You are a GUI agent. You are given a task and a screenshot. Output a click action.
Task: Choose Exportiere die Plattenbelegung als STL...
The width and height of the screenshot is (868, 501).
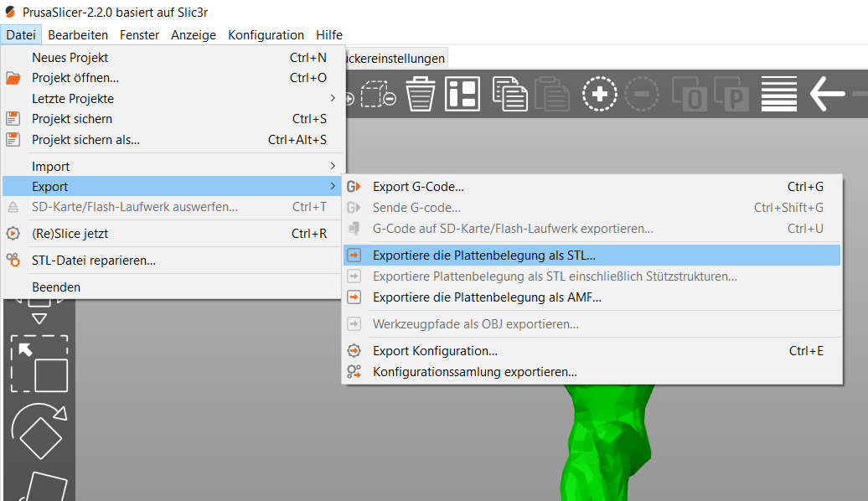pos(592,256)
